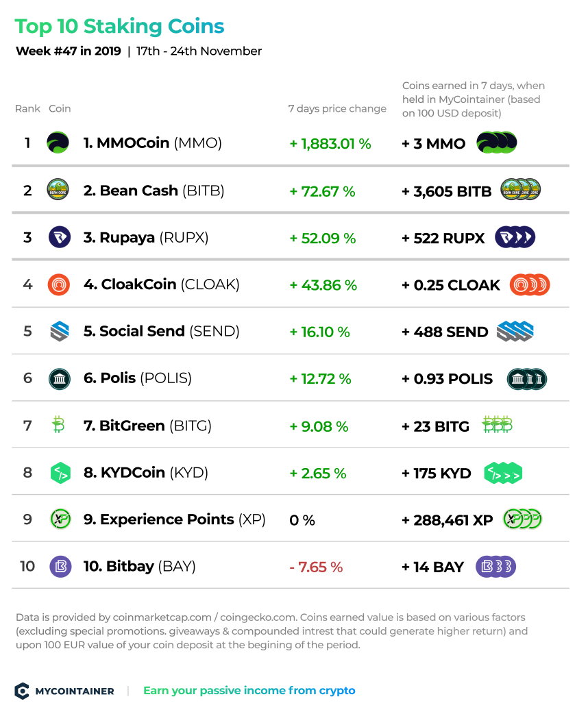Click the Social Send logo icon
Viewport: 588px width, 723px height.
click(x=60, y=331)
